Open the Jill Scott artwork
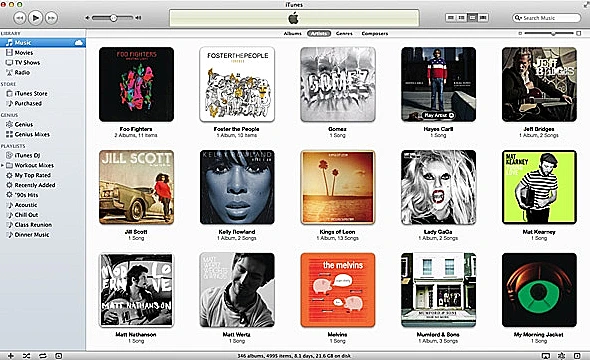This screenshot has height=360, width=590. pyautogui.click(x=136, y=187)
